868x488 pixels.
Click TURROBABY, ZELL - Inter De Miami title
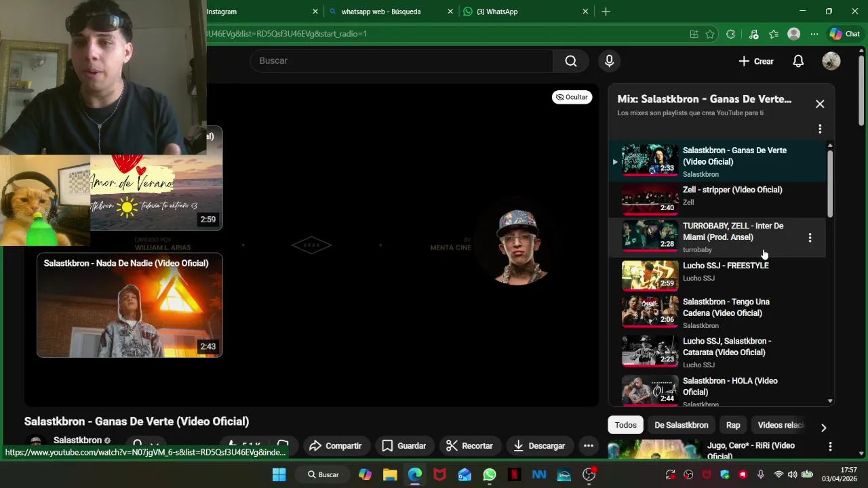[733, 231]
